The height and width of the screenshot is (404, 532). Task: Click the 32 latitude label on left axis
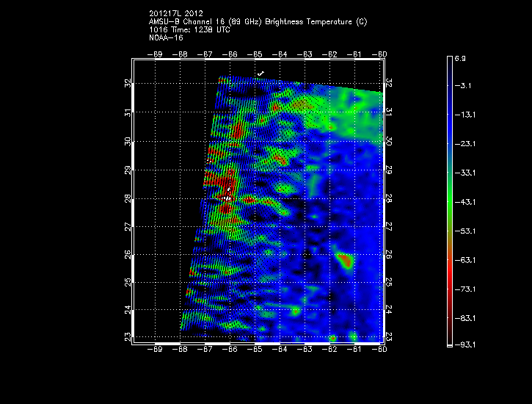tap(128, 84)
